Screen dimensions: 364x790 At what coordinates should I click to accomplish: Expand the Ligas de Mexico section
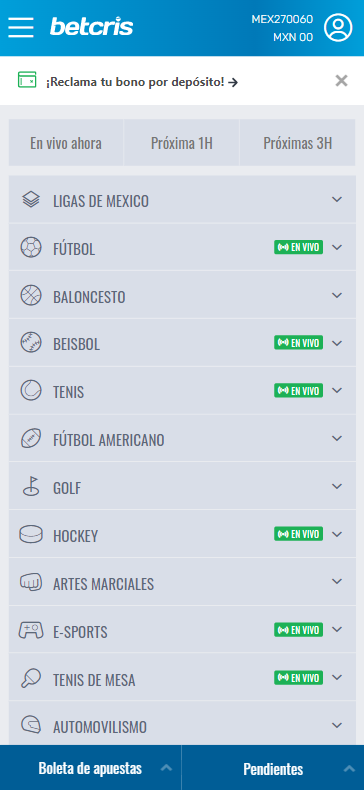pyautogui.click(x=182, y=200)
